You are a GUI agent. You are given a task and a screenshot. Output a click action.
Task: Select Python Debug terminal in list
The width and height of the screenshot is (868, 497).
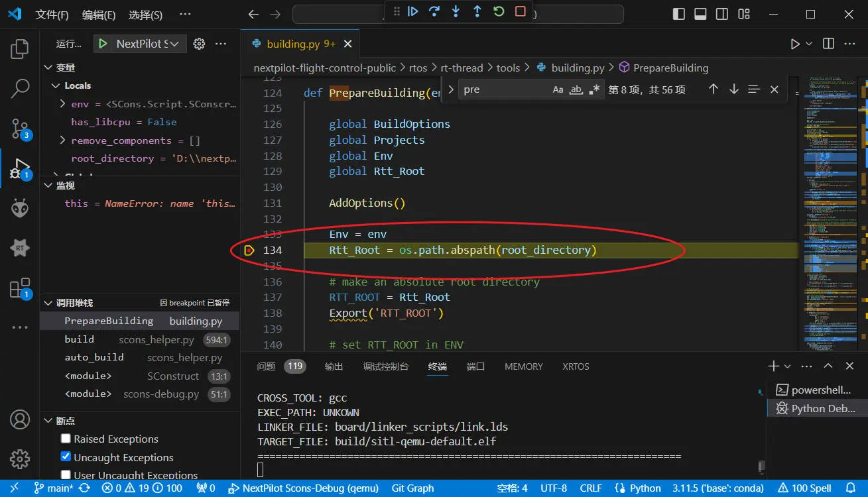(817, 408)
